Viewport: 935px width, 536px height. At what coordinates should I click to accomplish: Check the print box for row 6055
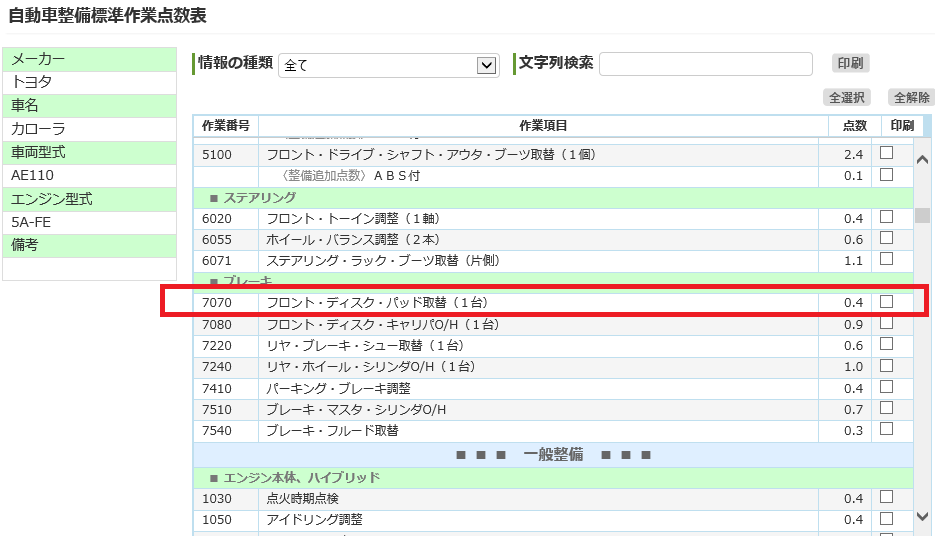[887, 238]
